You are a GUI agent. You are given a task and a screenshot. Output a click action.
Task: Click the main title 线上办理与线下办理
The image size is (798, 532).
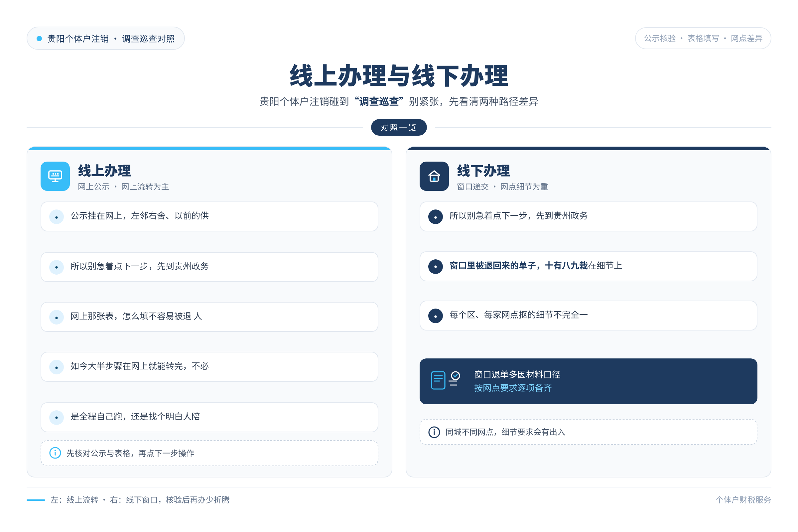399,76
